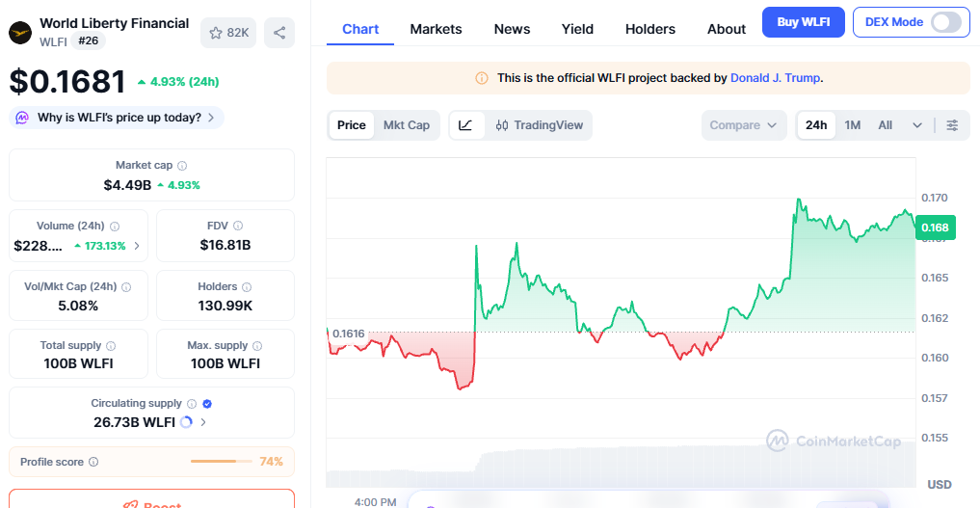The image size is (980, 508).
Task: Click the $0.1681 price heading
Action: (x=67, y=82)
